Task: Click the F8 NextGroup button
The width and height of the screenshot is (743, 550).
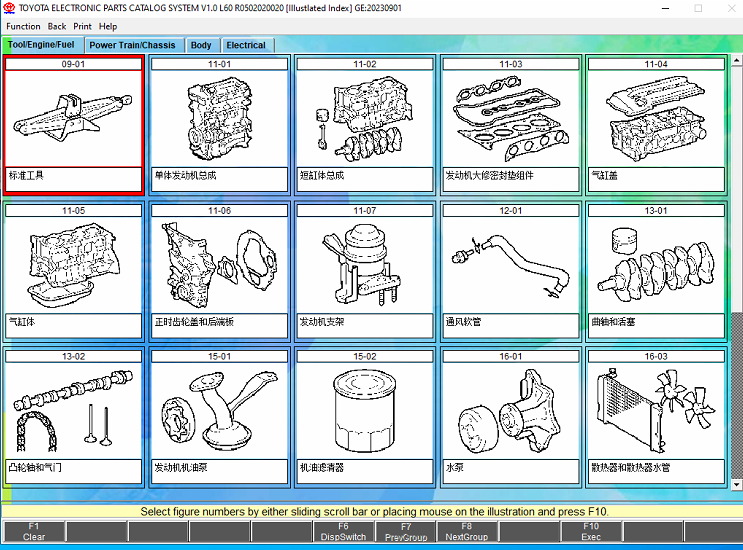Action: (x=467, y=531)
